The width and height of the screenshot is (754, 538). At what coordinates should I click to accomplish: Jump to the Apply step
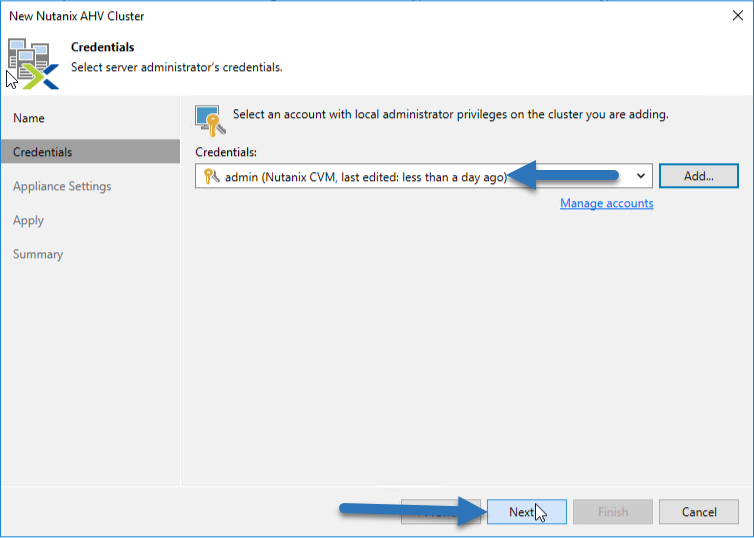click(28, 220)
